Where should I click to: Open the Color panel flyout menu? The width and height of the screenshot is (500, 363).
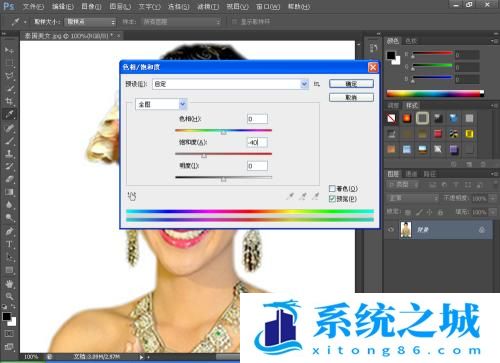click(493, 41)
